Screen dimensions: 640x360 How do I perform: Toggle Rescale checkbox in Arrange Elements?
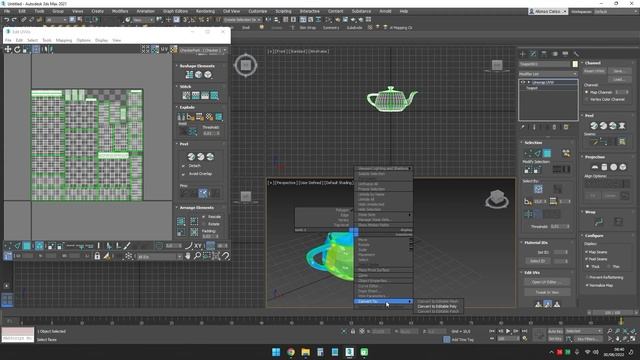click(204, 217)
